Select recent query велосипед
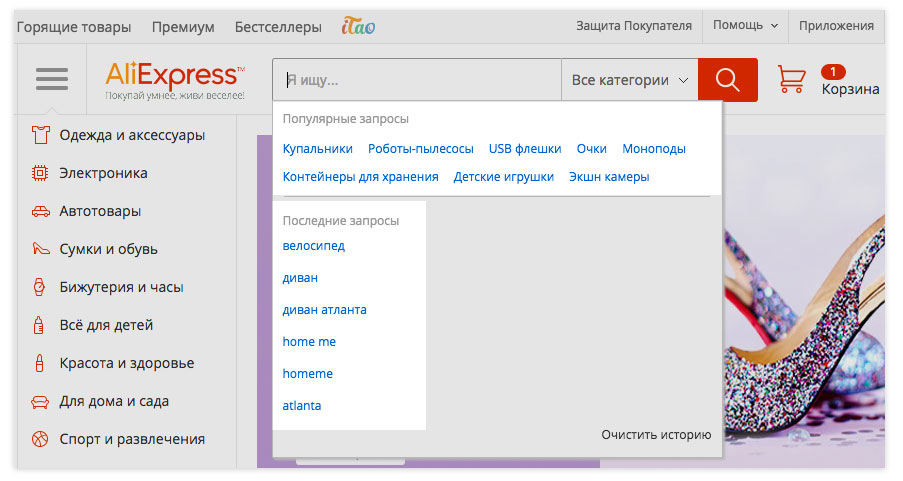903x481 pixels. pos(313,246)
